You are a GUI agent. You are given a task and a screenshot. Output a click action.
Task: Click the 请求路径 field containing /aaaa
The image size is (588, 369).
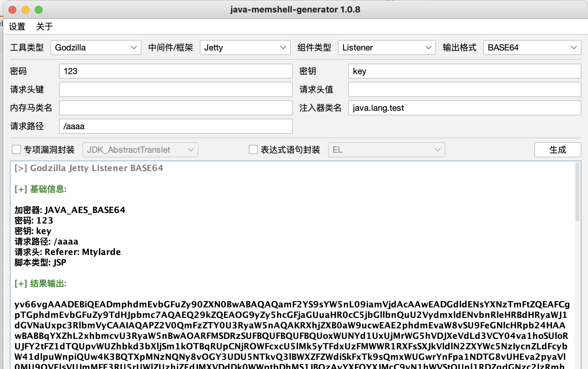(175, 126)
